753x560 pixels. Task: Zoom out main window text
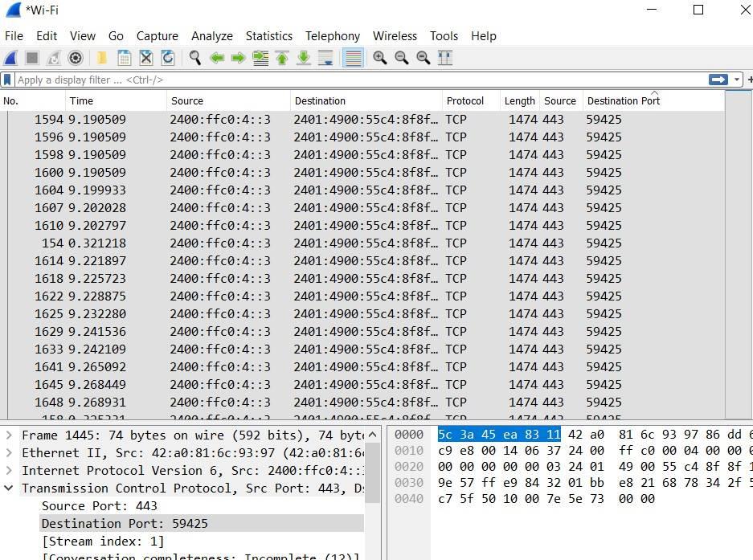[402, 58]
